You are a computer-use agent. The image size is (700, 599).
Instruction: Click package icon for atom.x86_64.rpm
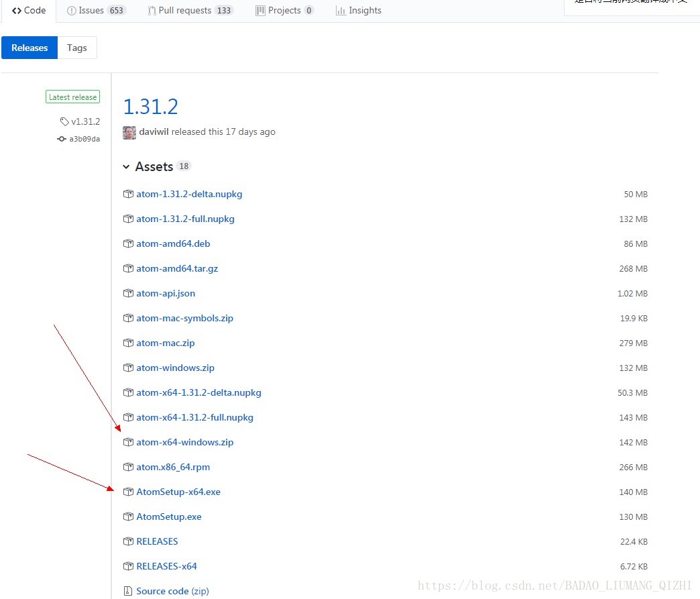coord(128,466)
